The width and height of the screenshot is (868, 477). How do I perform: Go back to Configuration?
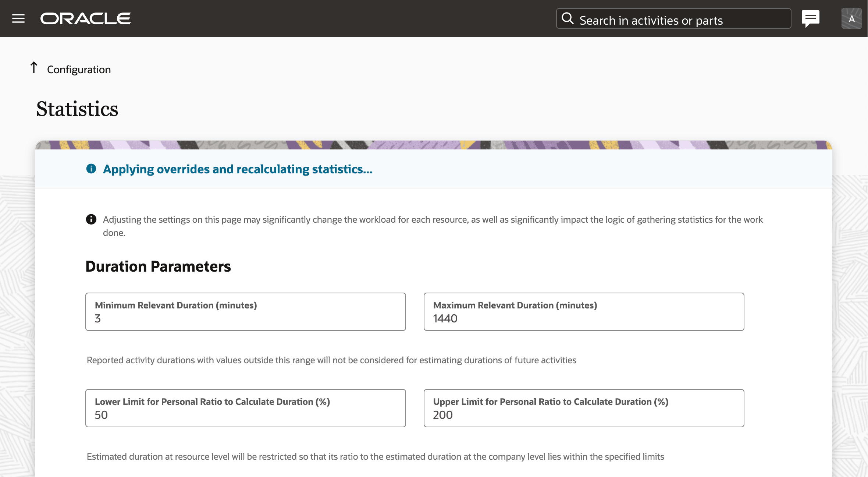(79, 70)
